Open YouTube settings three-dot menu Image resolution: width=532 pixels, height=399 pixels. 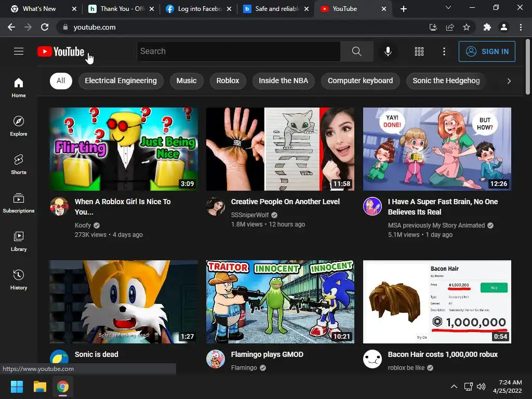[x=444, y=51]
